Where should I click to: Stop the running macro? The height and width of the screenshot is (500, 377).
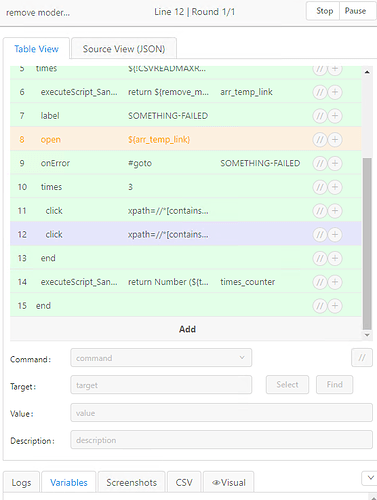coord(324,11)
